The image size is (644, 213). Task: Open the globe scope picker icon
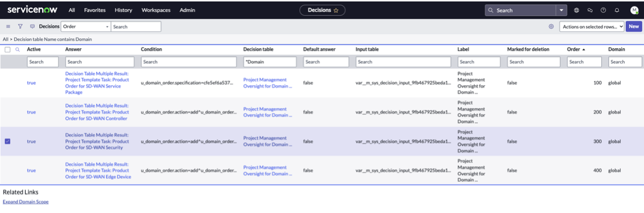(576, 11)
